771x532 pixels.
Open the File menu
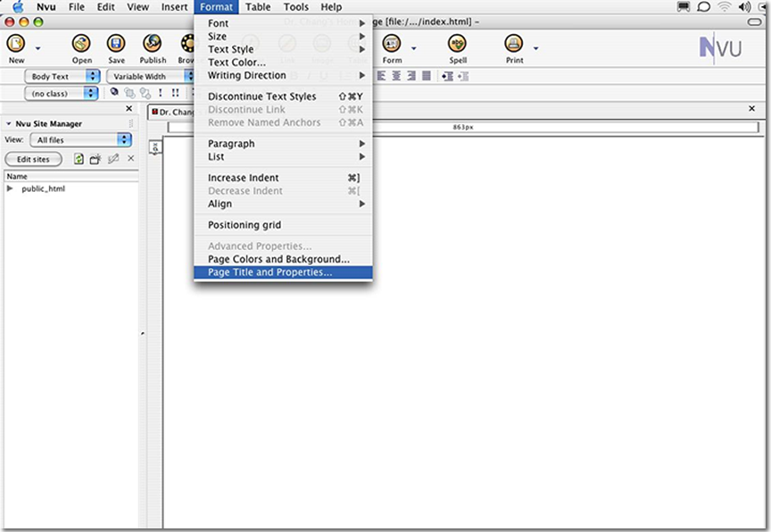coord(76,7)
